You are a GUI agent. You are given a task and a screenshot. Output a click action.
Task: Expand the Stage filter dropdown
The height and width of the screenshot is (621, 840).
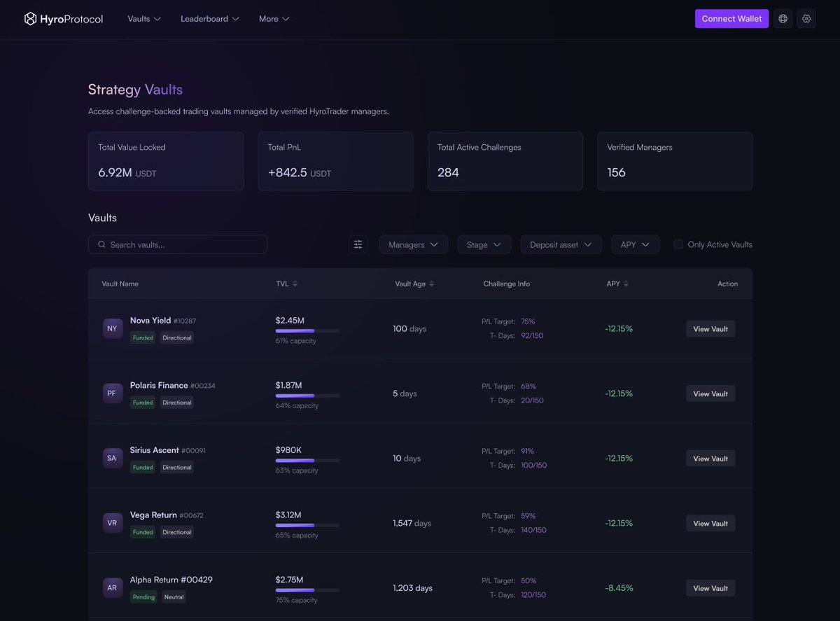tap(484, 244)
